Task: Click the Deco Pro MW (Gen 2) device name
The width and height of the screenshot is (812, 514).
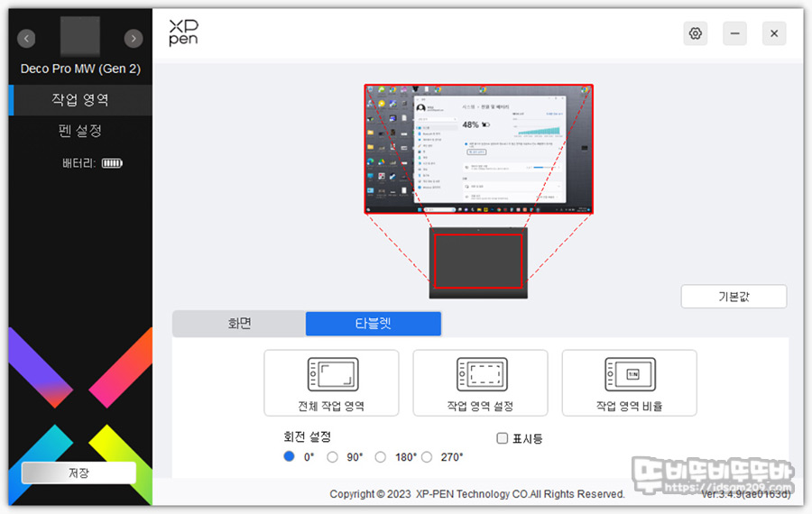Action: [80, 69]
